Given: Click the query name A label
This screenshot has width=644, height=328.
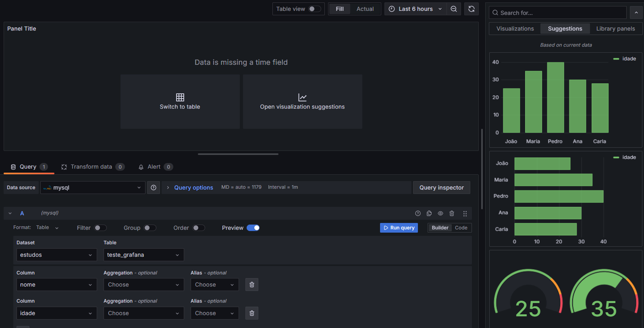Looking at the screenshot, I should click(x=22, y=213).
